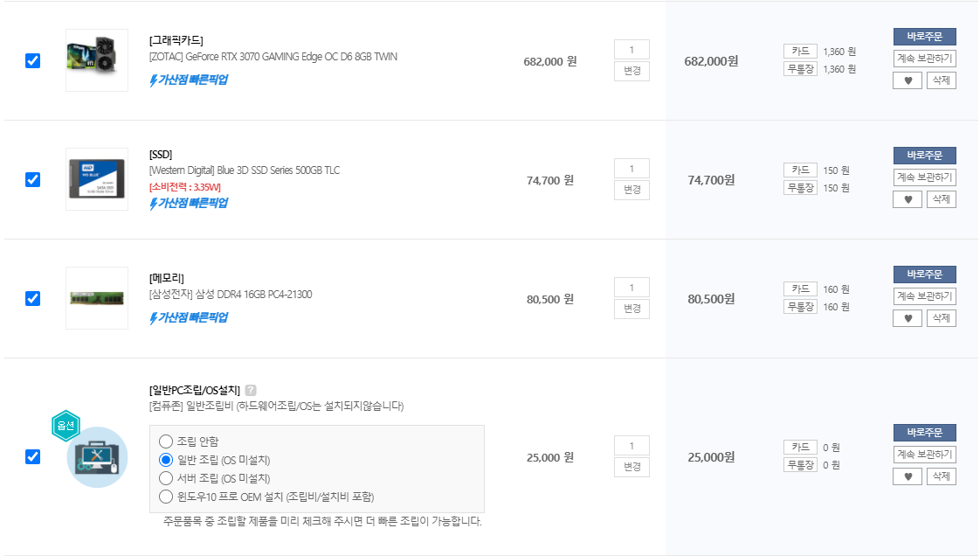The image size is (980, 556).
Task: Click the 가산점 빠른픽업 lightning badge under graphics card
Action: [x=189, y=80]
